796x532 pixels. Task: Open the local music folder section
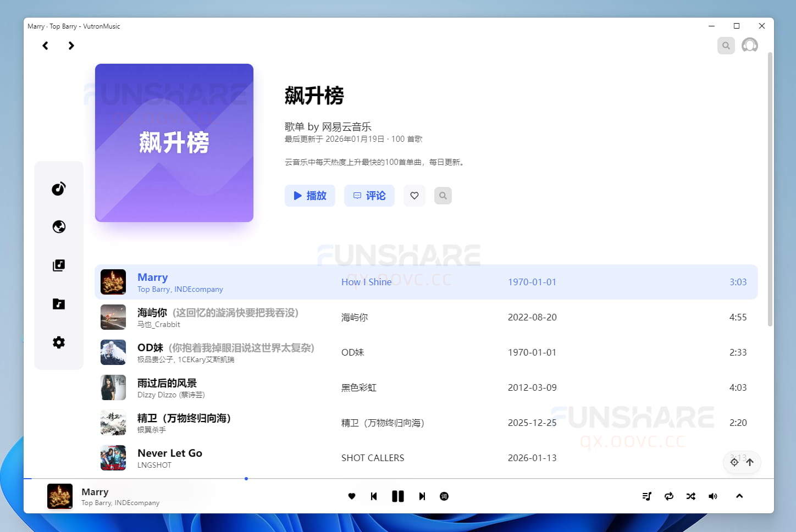point(59,303)
